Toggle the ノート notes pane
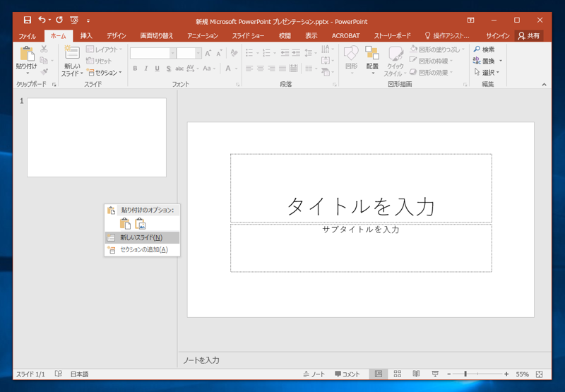The image size is (565, 392). coord(314,374)
